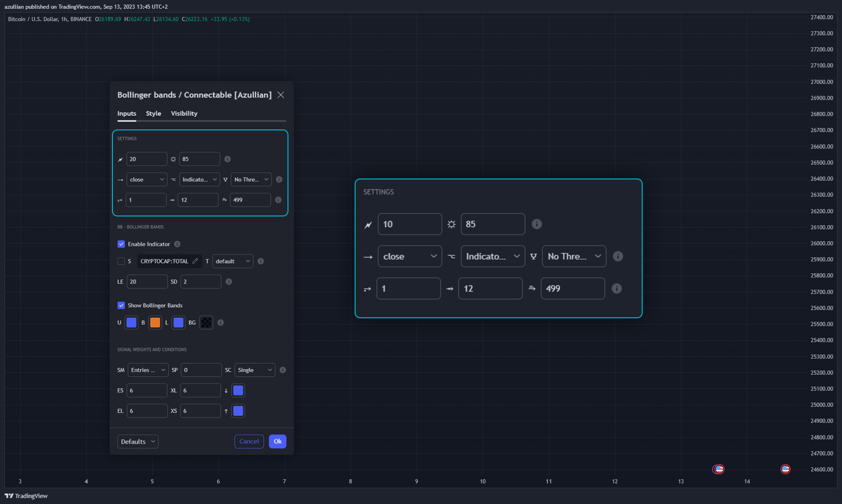Open the SM Entries dropdown
This screenshot has width=842, height=504.
tap(148, 370)
